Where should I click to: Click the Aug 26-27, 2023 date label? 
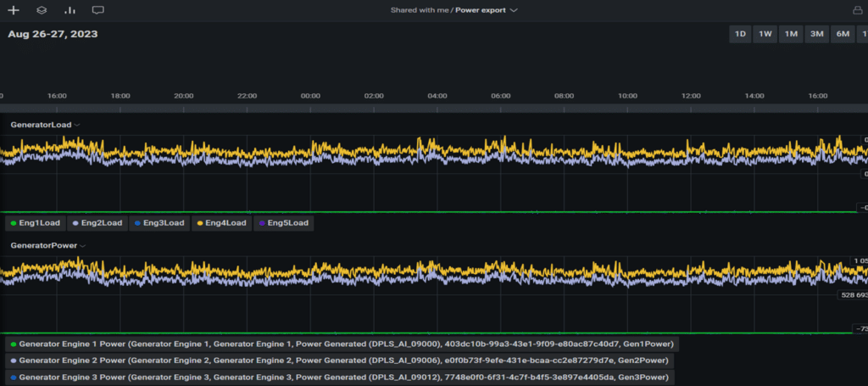click(53, 34)
